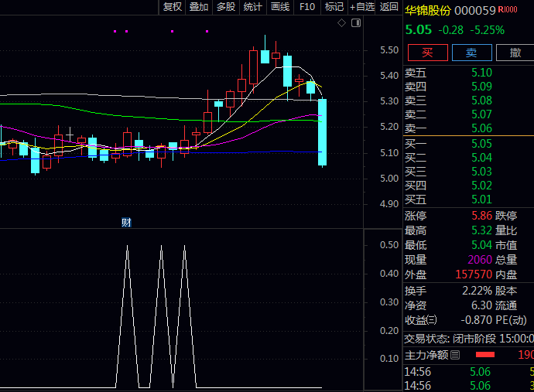
Task: Click 最低 low value 5.04
Action: click(482, 245)
